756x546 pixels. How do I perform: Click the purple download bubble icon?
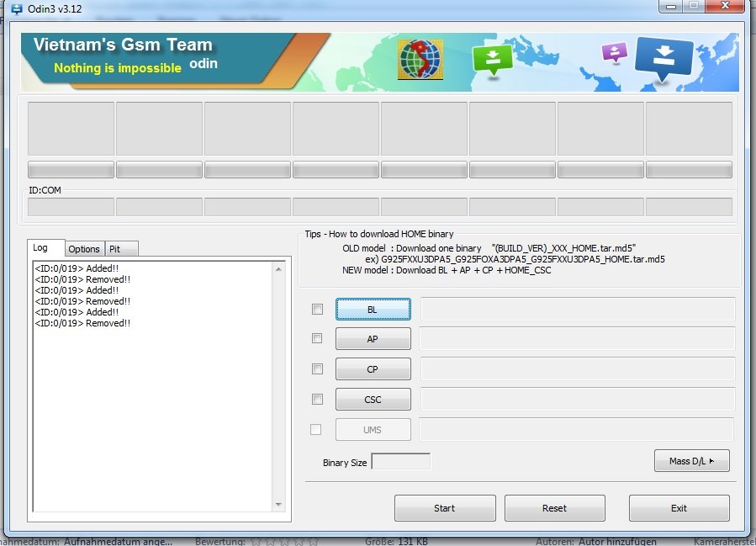click(x=615, y=51)
